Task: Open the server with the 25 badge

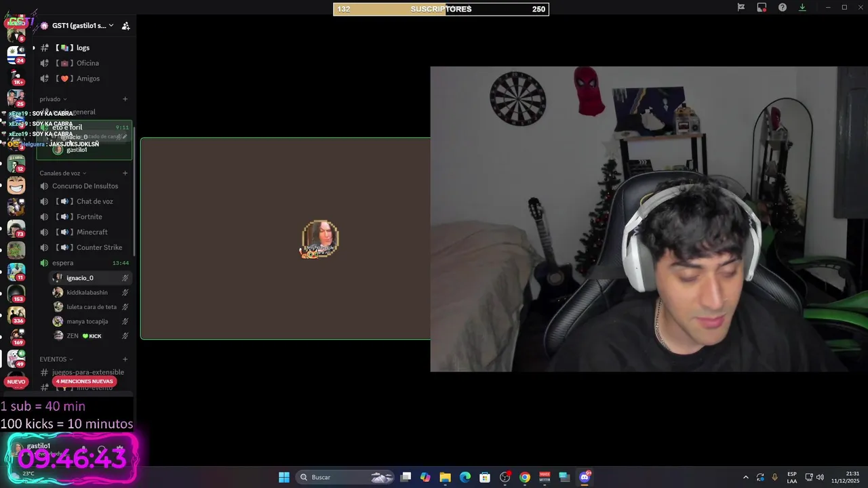Action: tap(16, 98)
